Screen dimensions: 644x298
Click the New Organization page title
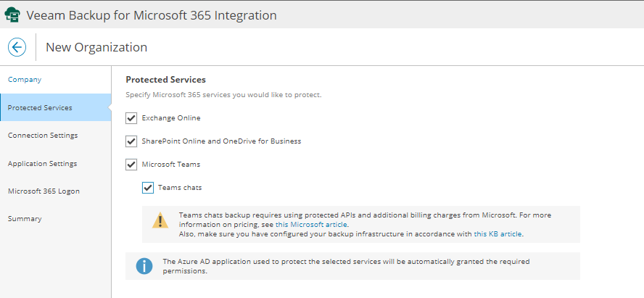pos(96,47)
